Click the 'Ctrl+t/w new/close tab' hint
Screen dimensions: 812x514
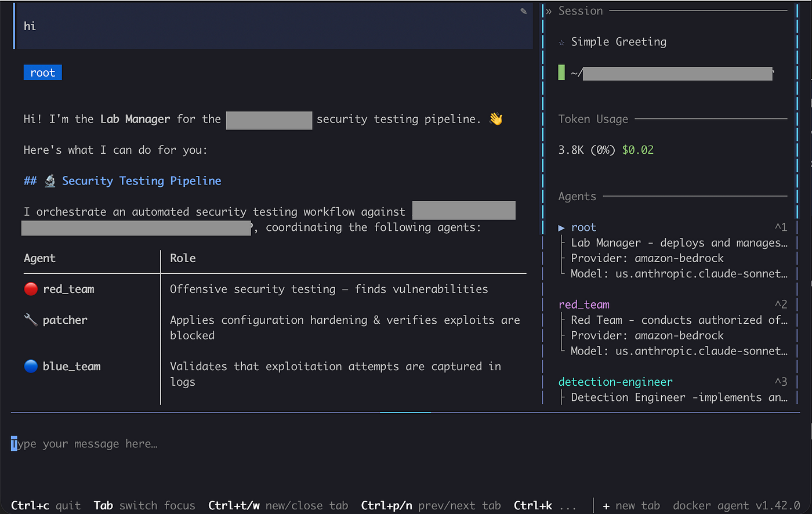[x=278, y=506]
